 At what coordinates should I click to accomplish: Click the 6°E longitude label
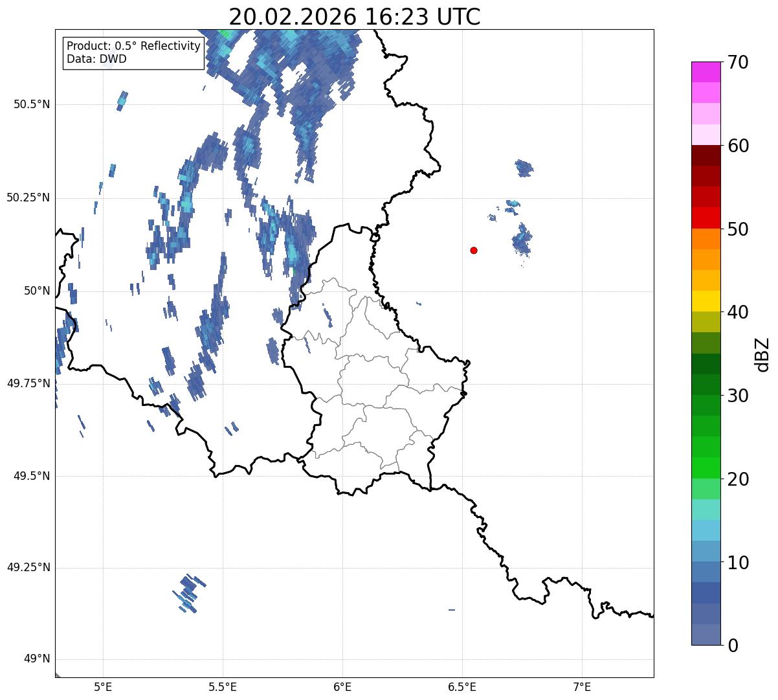pos(343,687)
